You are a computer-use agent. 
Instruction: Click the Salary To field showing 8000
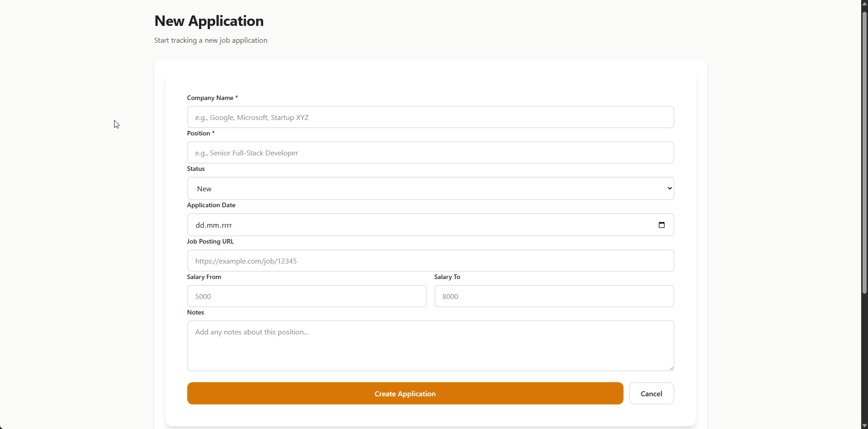[x=554, y=296]
